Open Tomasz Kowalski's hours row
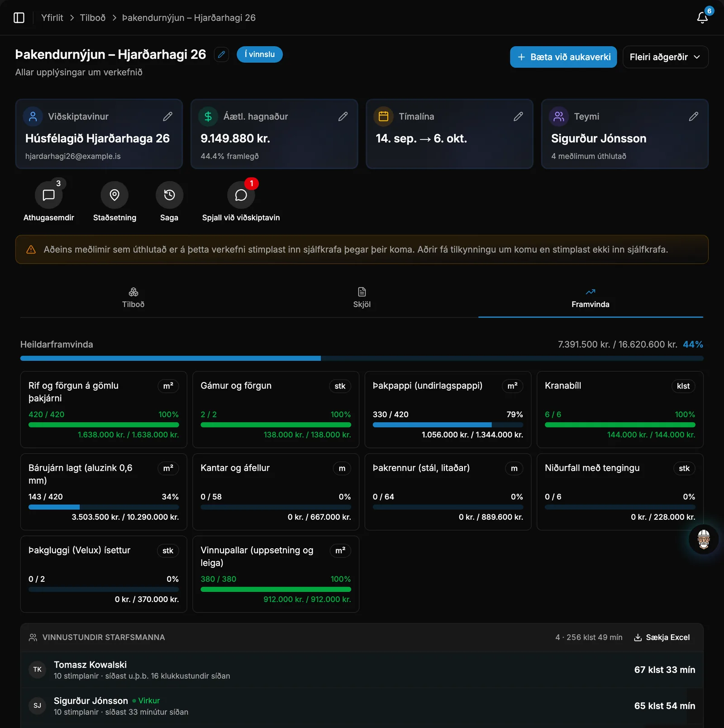Viewport: 724px width, 728px height. coord(362,670)
